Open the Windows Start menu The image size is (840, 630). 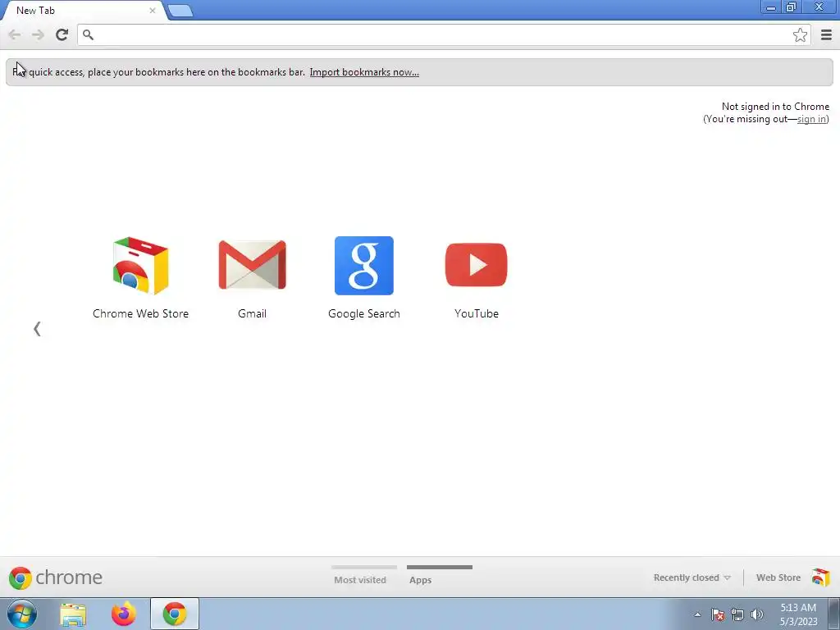[x=22, y=614]
